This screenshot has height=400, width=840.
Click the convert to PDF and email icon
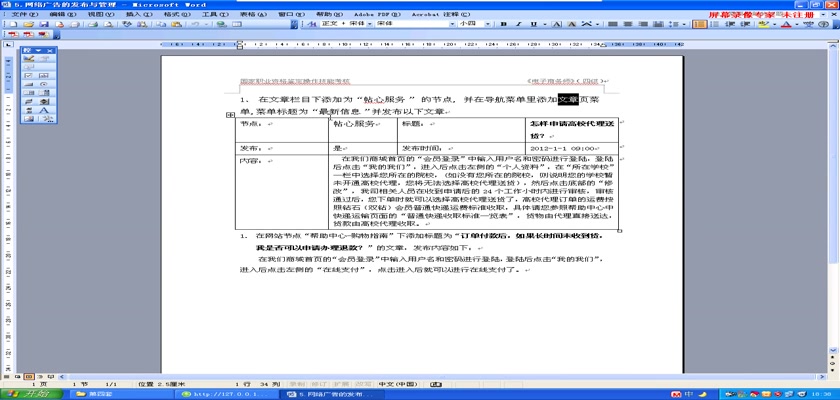[28, 34]
